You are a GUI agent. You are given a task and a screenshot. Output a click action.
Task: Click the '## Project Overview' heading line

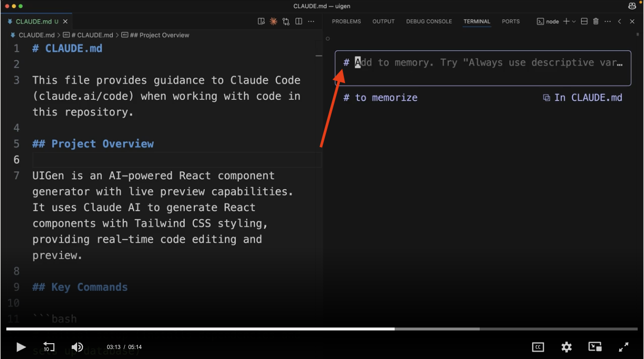[x=93, y=144]
